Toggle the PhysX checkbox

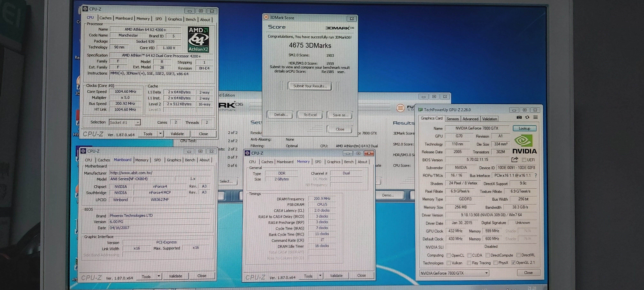[495, 263]
